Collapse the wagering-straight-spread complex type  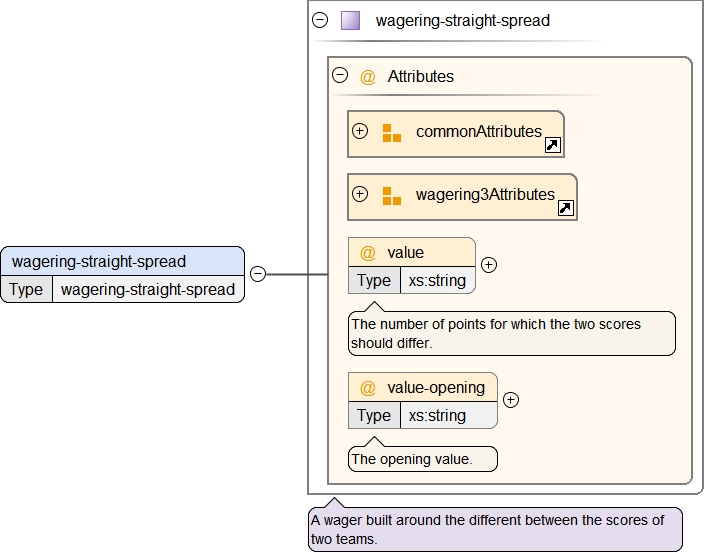[320, 20]
